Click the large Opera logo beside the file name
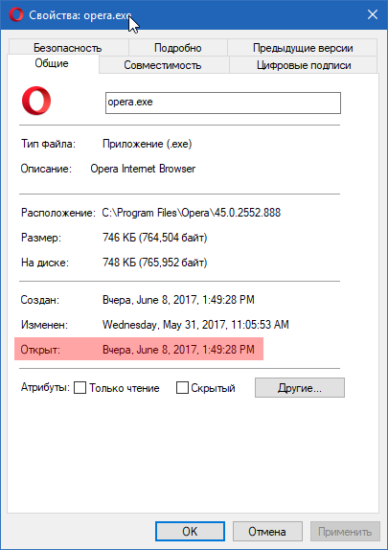 (36, 101)
